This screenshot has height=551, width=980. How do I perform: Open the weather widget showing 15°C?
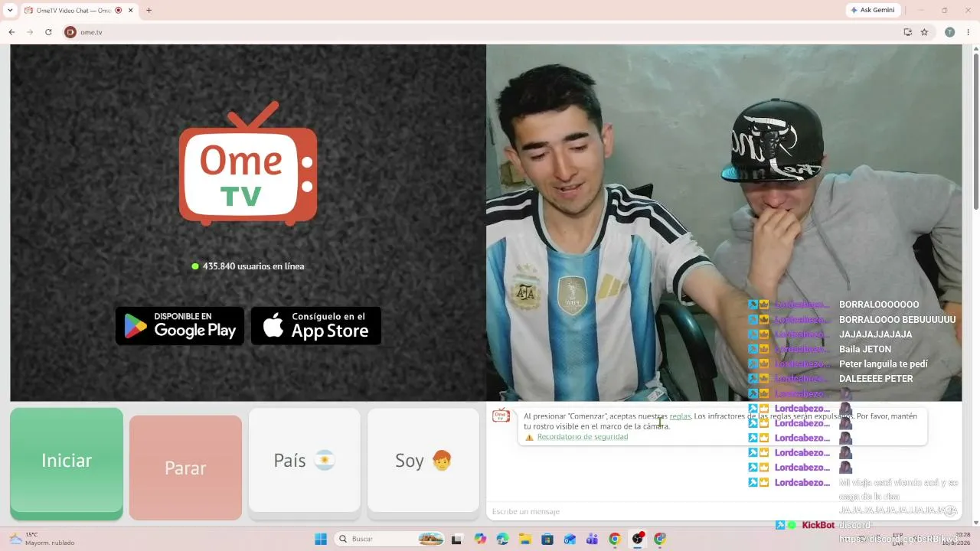point(42,539)
